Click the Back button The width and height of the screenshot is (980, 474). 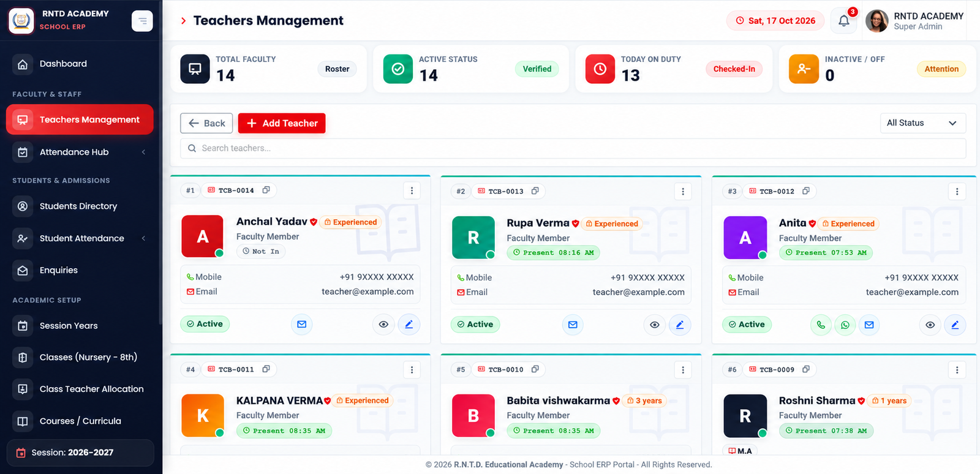pos(206,123)
